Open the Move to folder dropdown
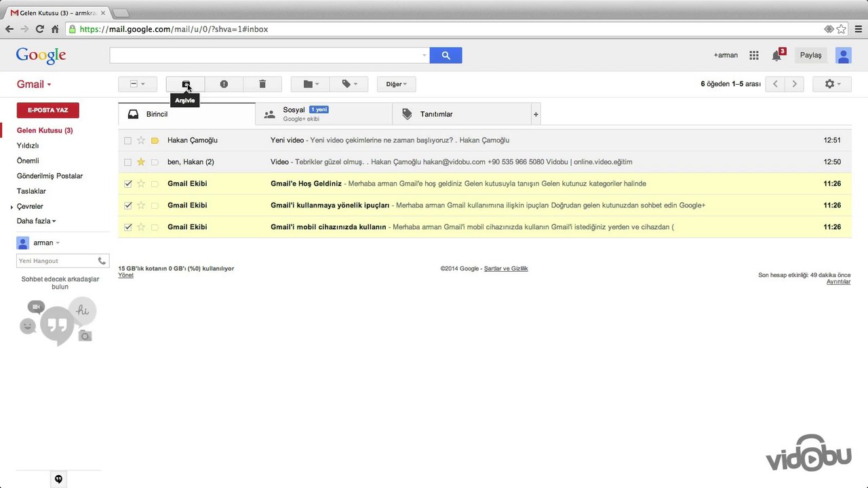 pyautogui.click(x=311, y=84)
